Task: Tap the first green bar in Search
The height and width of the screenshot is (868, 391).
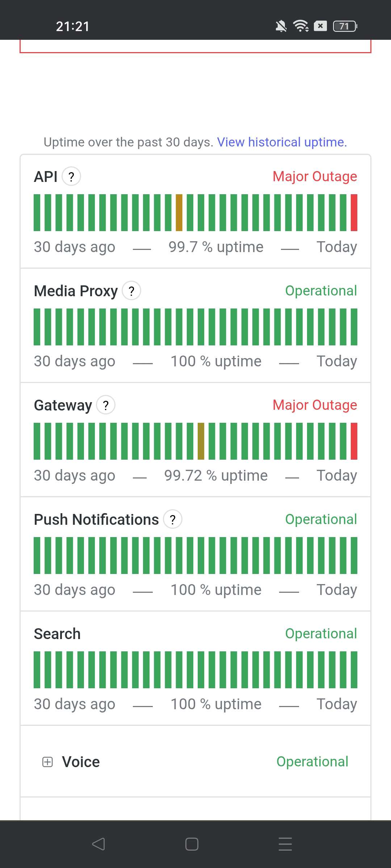Action: 37,670
